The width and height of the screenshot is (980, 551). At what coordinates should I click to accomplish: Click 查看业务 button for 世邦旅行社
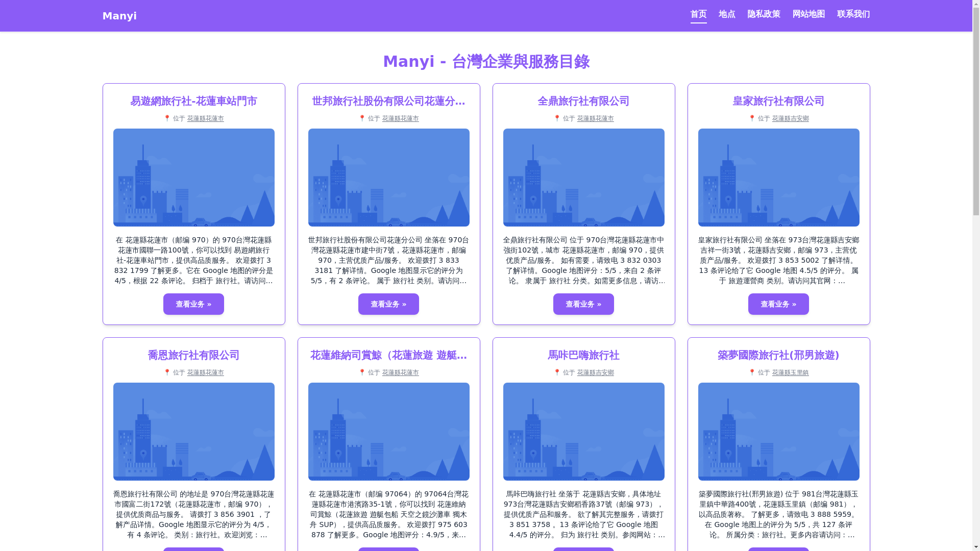pos(388,304)
